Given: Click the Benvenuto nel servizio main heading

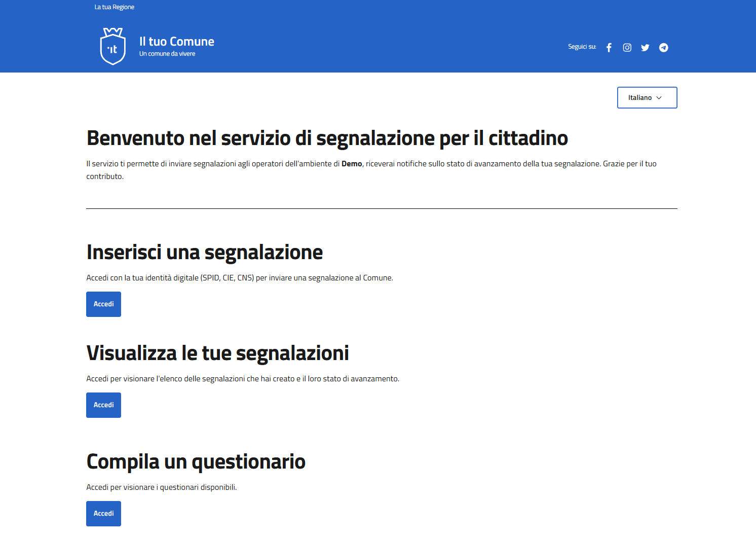Looking at the screenshot, I should coord(327,138).
